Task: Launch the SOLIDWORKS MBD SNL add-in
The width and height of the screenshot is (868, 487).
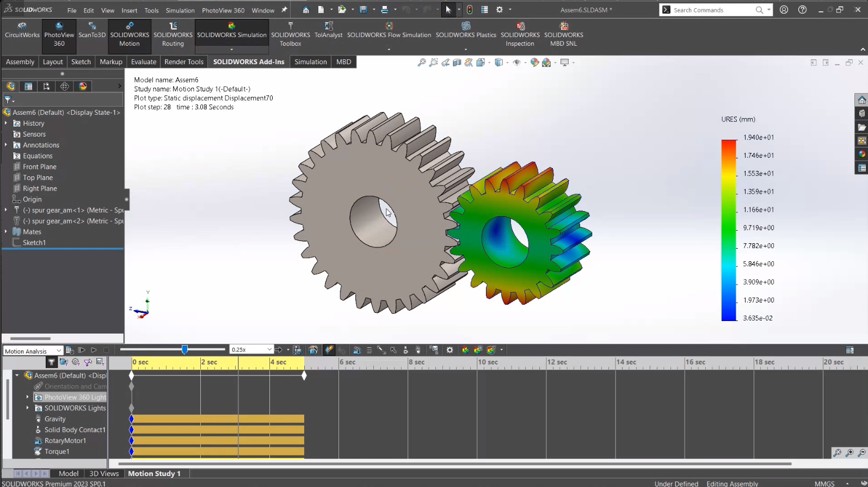Action: coord(564,34)
